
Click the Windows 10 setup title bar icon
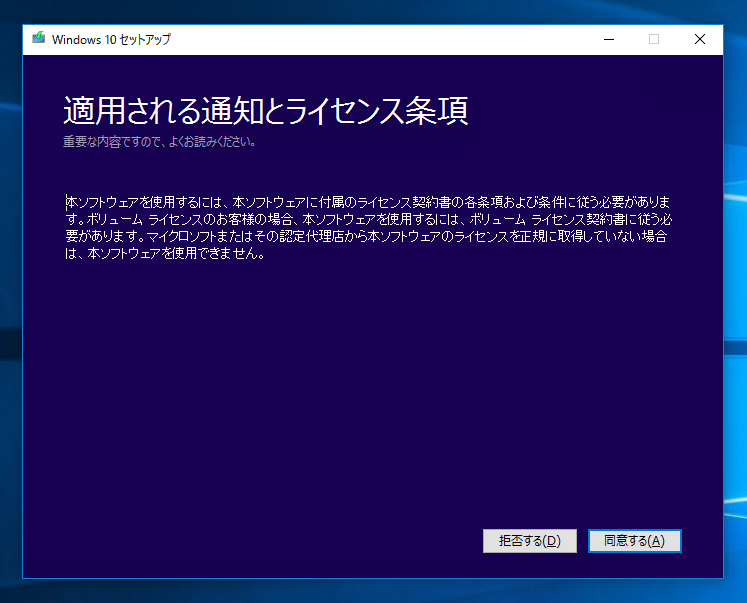point(39,38)
